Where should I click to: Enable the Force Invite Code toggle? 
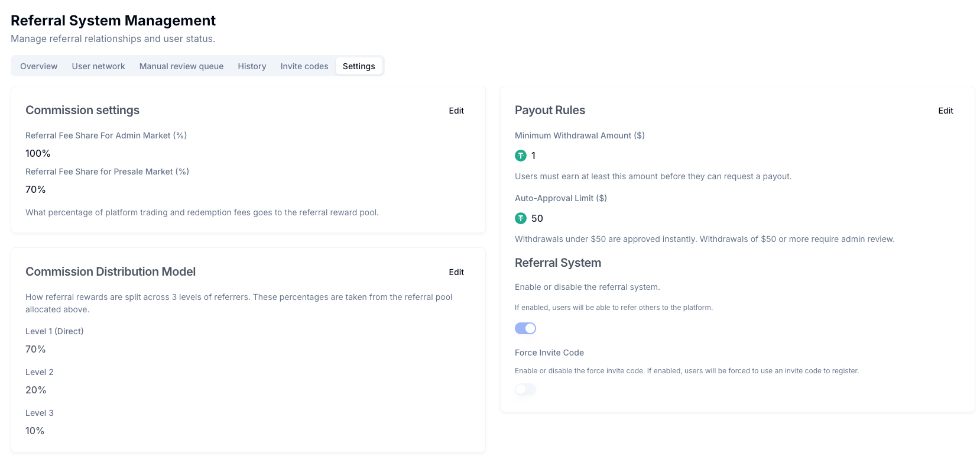[525, 389]
